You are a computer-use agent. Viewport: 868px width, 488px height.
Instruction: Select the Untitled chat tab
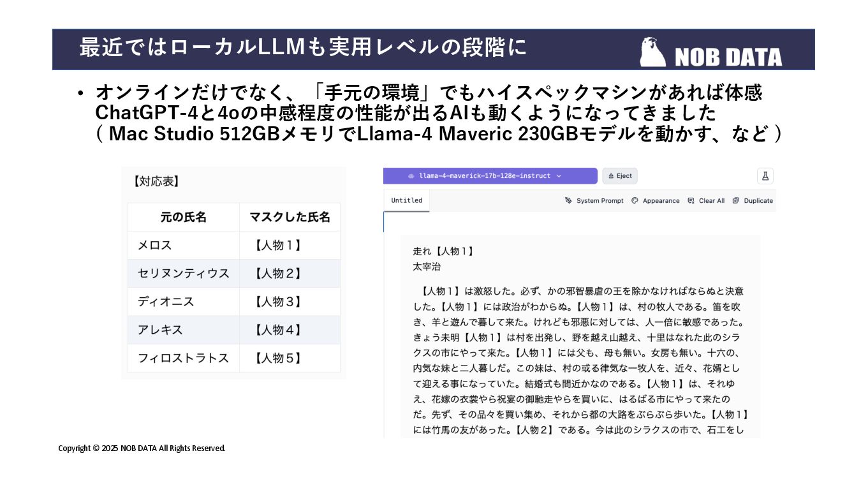point(407,200)
